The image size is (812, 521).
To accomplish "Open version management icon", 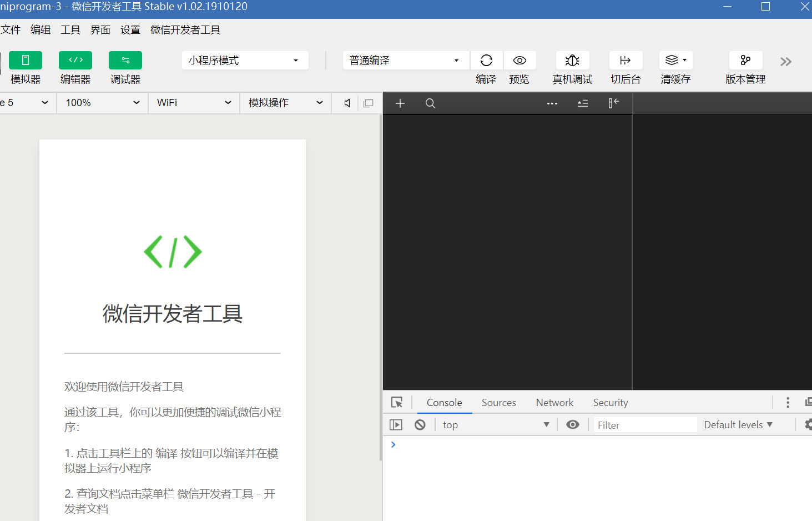I will tap(745, 61).
